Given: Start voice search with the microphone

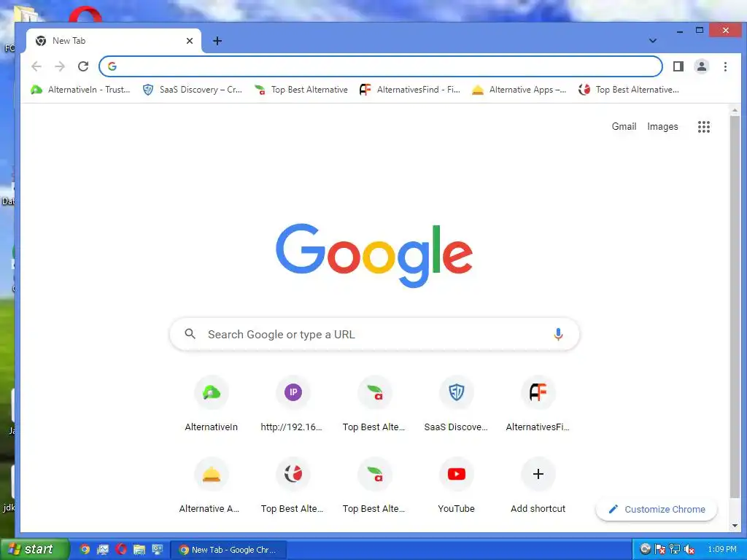Looking at the screenshot, I should pyautogui.click(x=558, y=334).
